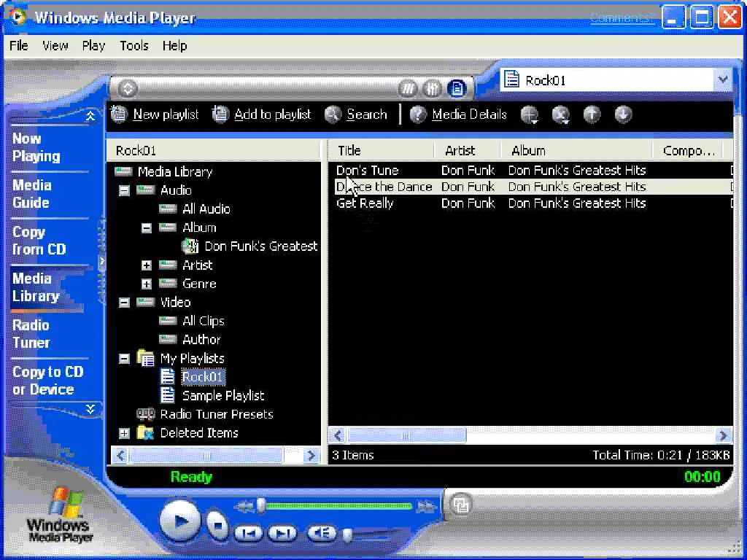
Task: Mute the player sound
Action: click(322, 533)
